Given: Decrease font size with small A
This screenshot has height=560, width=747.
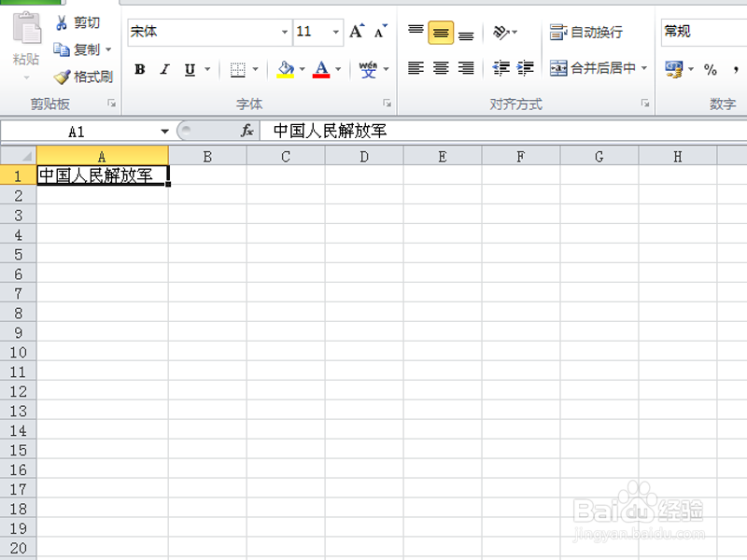Looking at the screenshot, I should pyautogui.click(x=381, y=32).
